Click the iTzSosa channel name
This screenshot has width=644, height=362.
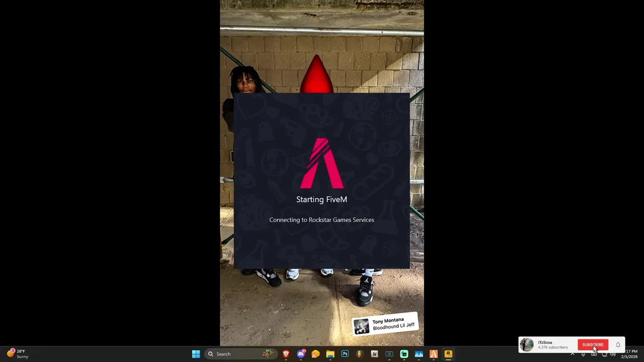point(545,342)
